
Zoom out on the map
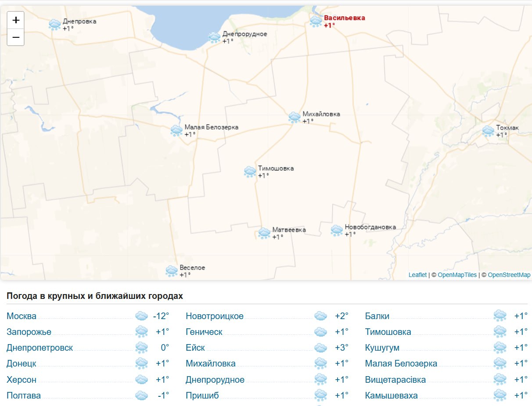pyautogui.click(x=16, y=37)
